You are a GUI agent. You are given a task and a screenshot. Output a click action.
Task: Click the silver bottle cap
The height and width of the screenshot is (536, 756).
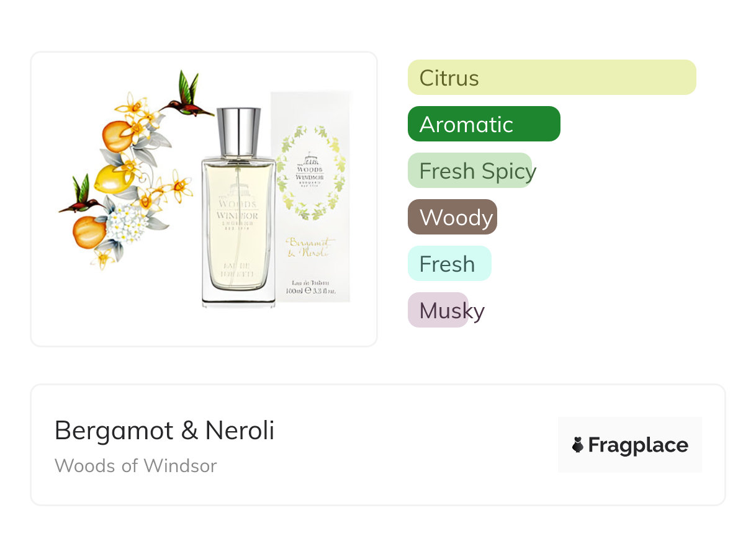(238, 132)
